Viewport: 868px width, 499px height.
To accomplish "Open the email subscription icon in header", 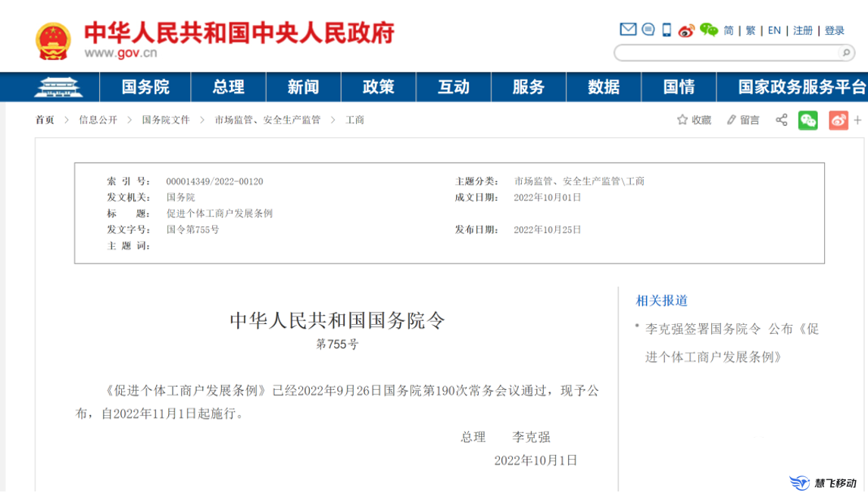I will [627, 30].
